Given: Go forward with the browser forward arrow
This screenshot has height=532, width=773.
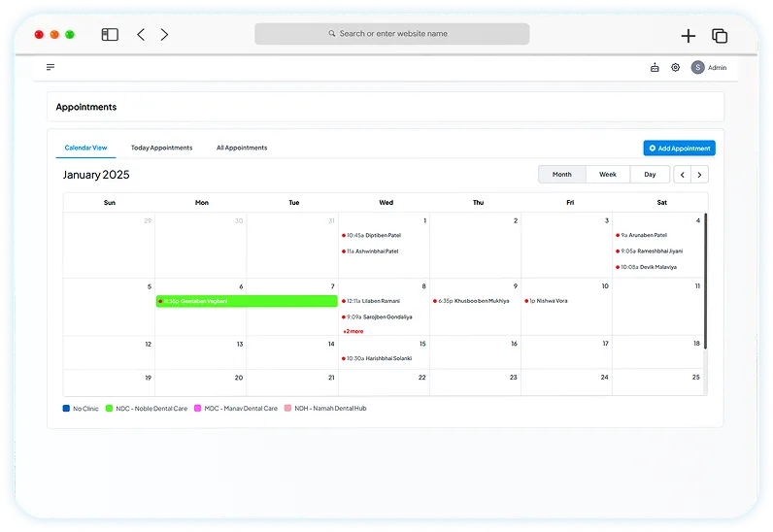Looking at the screenshot, I should coord(164,35).
